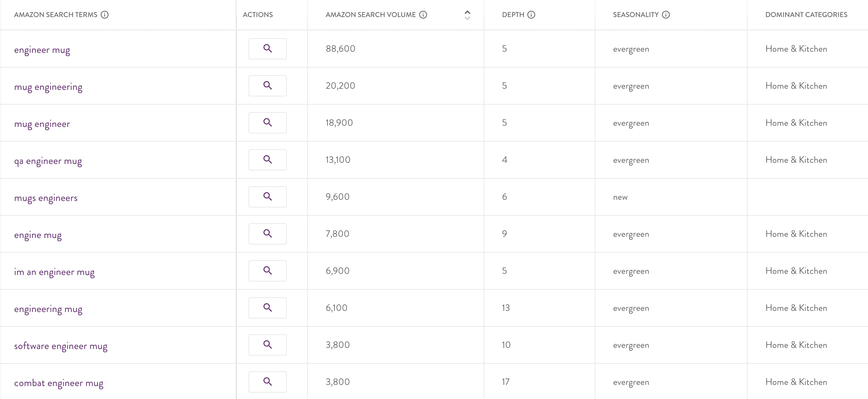The height and width of the screenshot is (399, 868).
Task: Click the search icon in engine mug row
Action: [268, 234]
